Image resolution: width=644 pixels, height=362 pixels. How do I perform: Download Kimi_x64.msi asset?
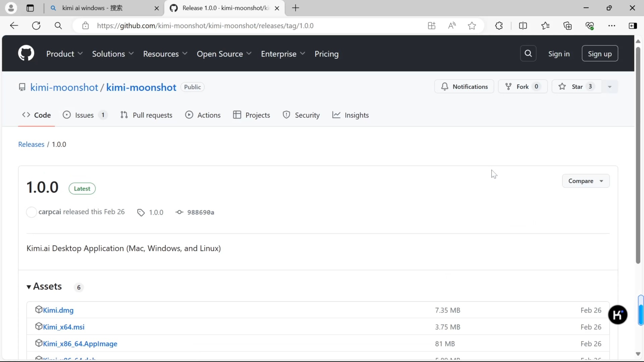click(x=64, y=327)
